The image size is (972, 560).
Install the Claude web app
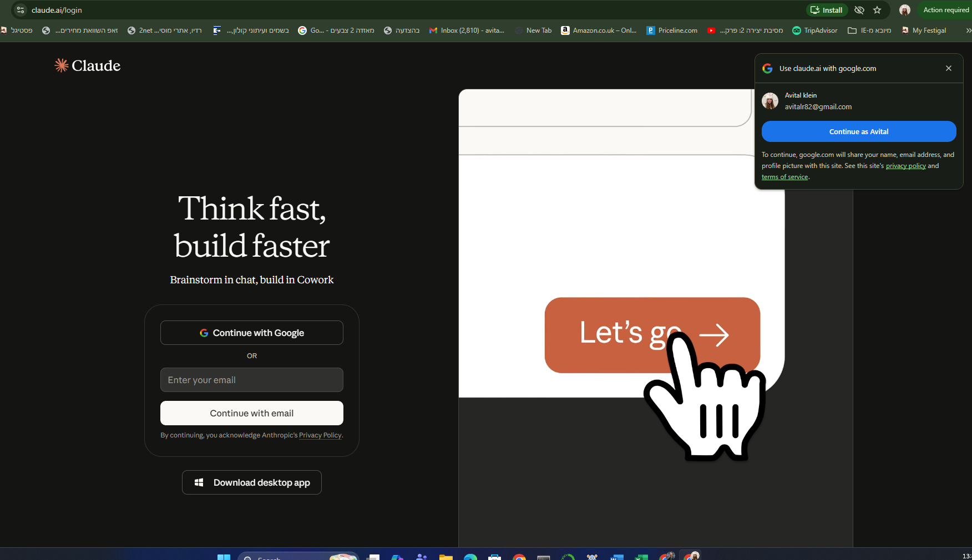tap(827, 10)
